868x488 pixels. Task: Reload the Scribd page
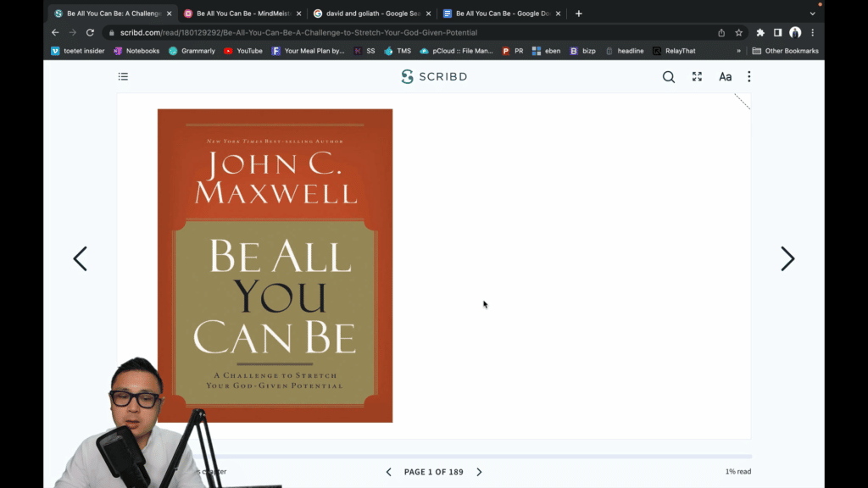point(90,33)
